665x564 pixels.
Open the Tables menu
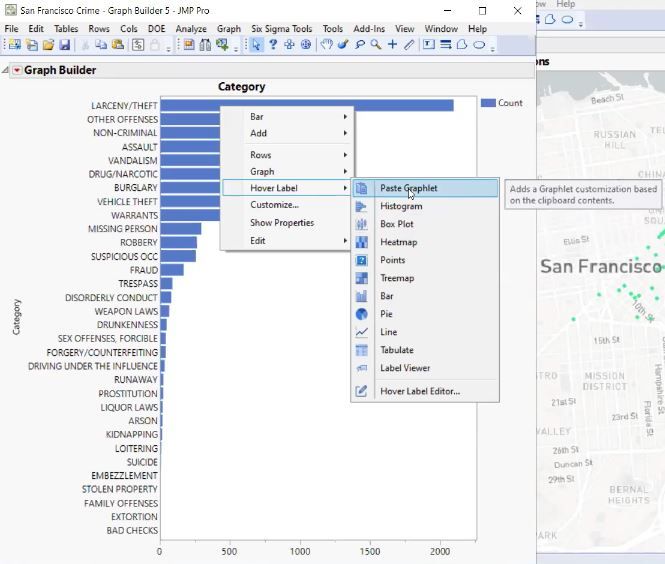[66, 29]
